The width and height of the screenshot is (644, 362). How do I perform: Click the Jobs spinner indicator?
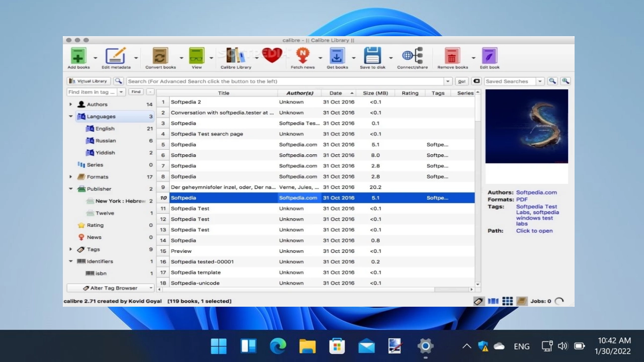[x=559, y=301]
